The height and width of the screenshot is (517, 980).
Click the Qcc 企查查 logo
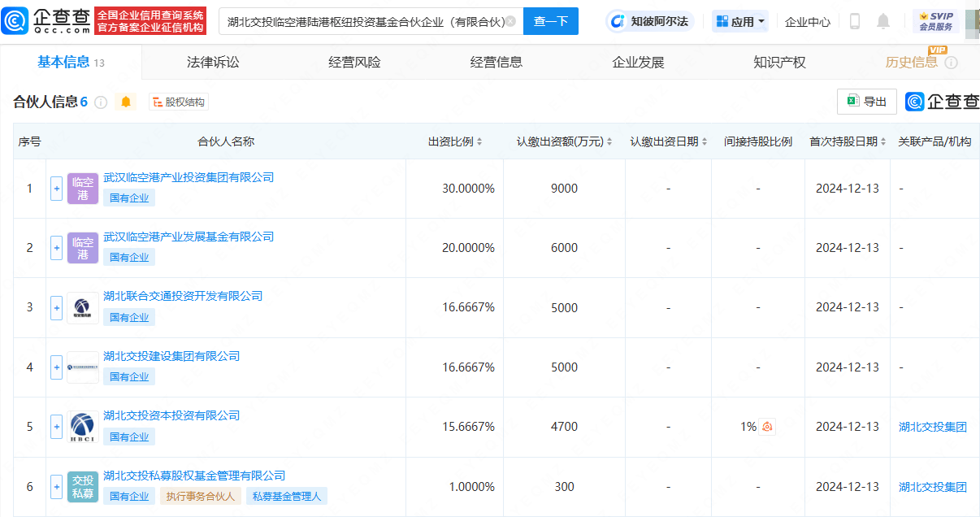46,21
